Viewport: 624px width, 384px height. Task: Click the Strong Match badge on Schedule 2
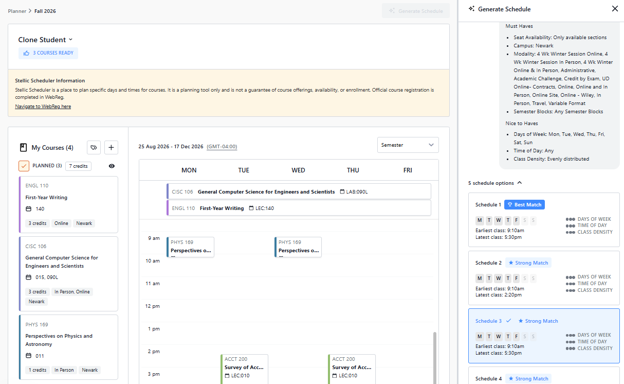tap(528, 263)
